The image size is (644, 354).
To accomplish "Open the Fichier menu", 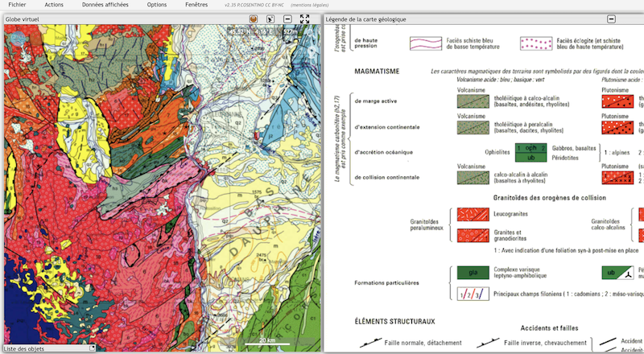I will click(17, 5).
